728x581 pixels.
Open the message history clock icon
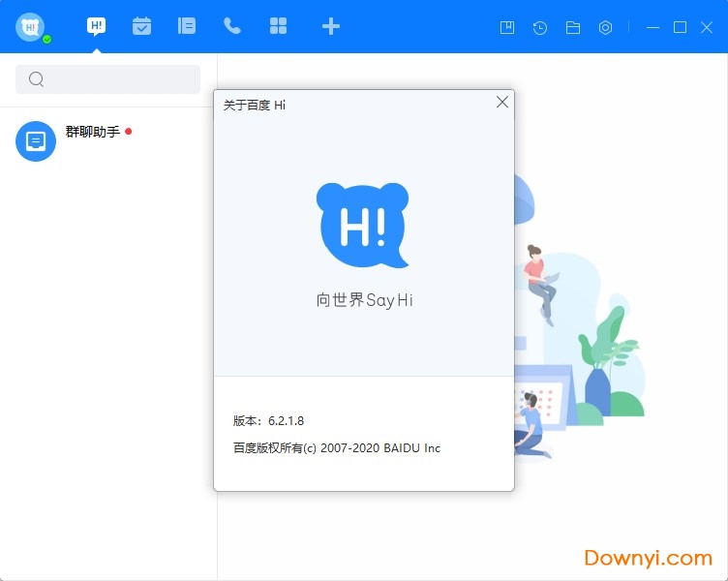pyautogui.click(x=539, y=27)
